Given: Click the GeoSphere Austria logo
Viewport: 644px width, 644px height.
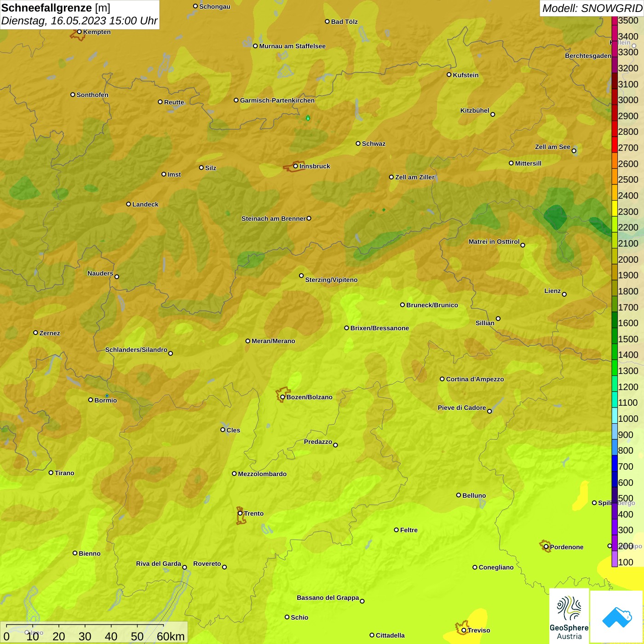Looking at the screenshot, I should tap(569, 616).
